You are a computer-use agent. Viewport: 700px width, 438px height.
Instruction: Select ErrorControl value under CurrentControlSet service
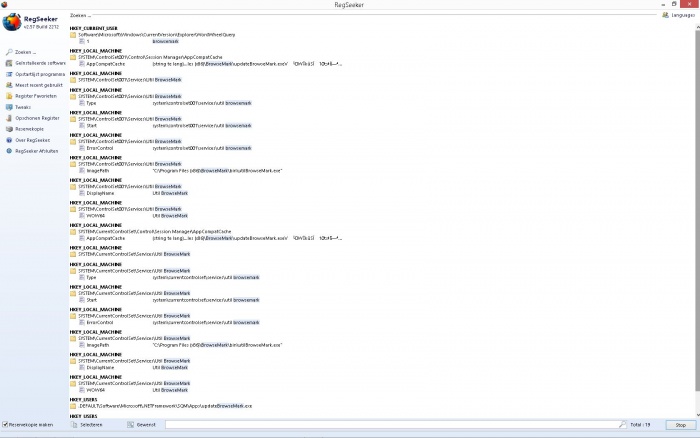(100, 322)
